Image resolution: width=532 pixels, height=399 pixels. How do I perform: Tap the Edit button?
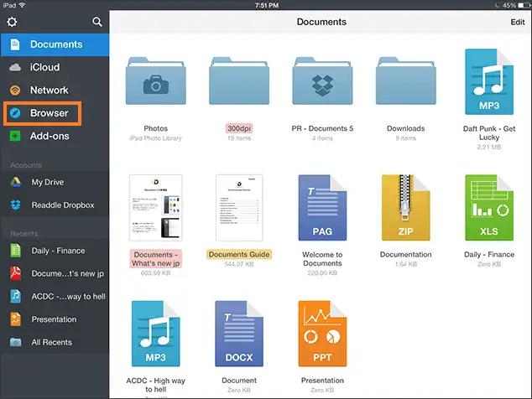point(518,22)
